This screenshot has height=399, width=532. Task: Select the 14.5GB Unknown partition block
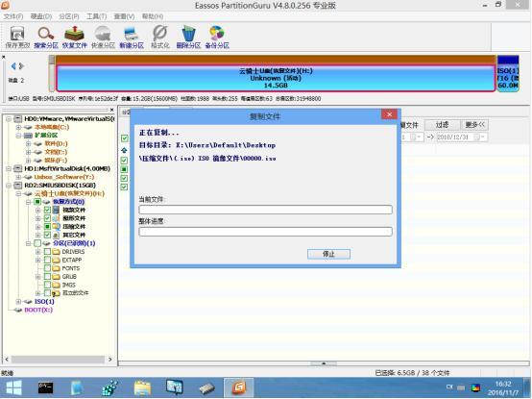(276, 78)
